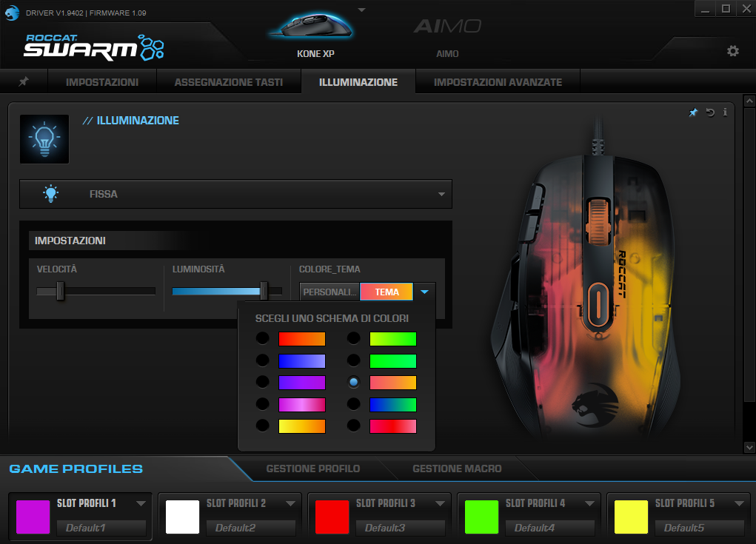Expand Slot Profili 1 dropdown arrow

pyautogui.click(x=141, y=503)
